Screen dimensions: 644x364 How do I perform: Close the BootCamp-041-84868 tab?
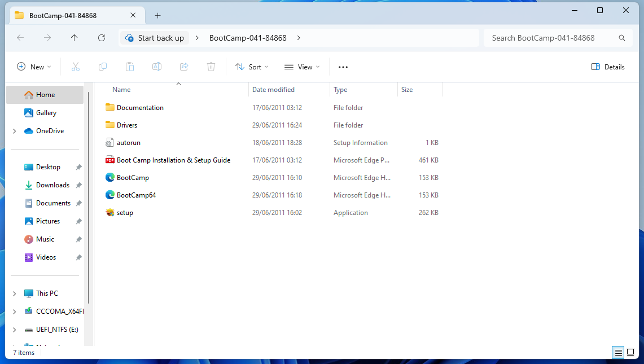pyautogui.click(x=133, y=15)
